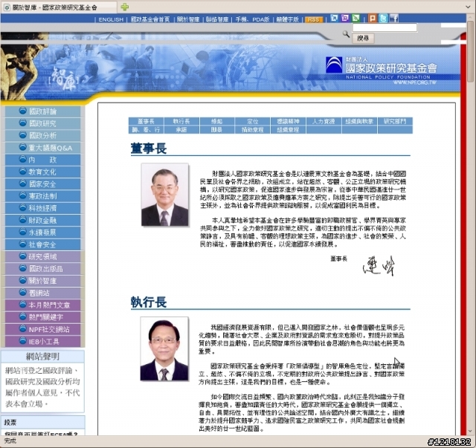This screenshot has width=476, height=448.
Task: Open 國政評論 in the sidebar
Action: [42, 111]
